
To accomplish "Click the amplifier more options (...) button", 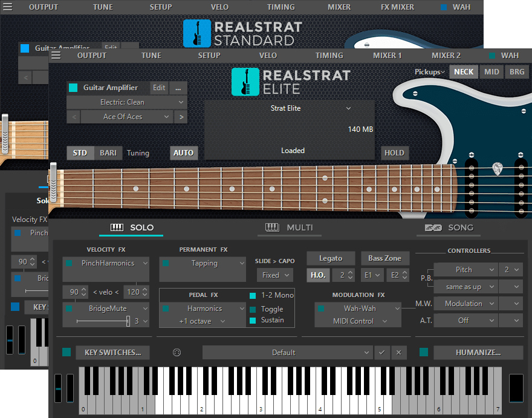I will point(178,88).
